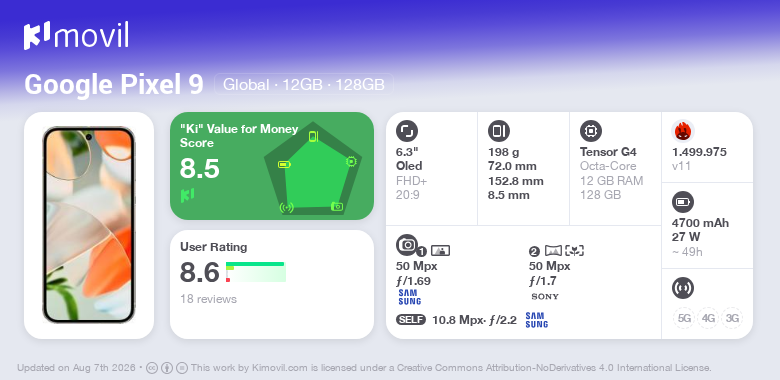Click the Ki value score pentagon chart
The width and height of the screenshot is (780, 380).
tap(313, 168)
